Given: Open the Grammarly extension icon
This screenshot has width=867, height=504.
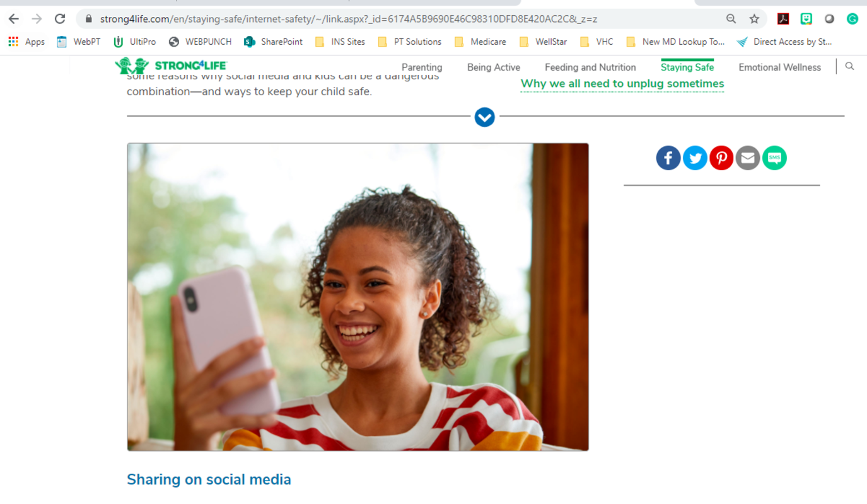Looking at the screenshot, I should pos(852,19).
